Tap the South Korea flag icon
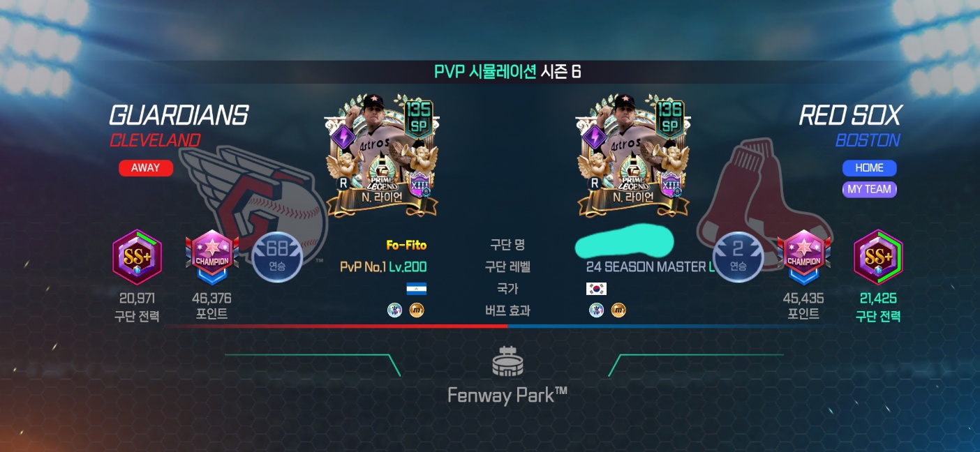The image size is (980, 452). 597,289
